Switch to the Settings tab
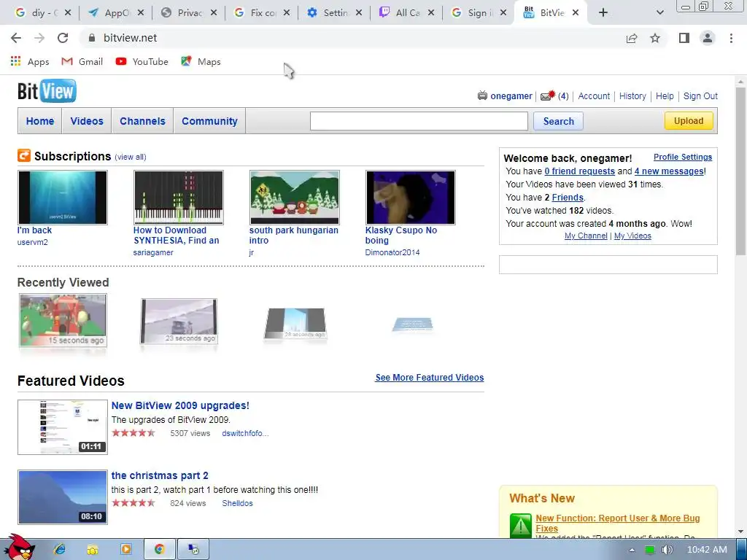The width and height of the screenshot is (747, 560). pos(334,13)
